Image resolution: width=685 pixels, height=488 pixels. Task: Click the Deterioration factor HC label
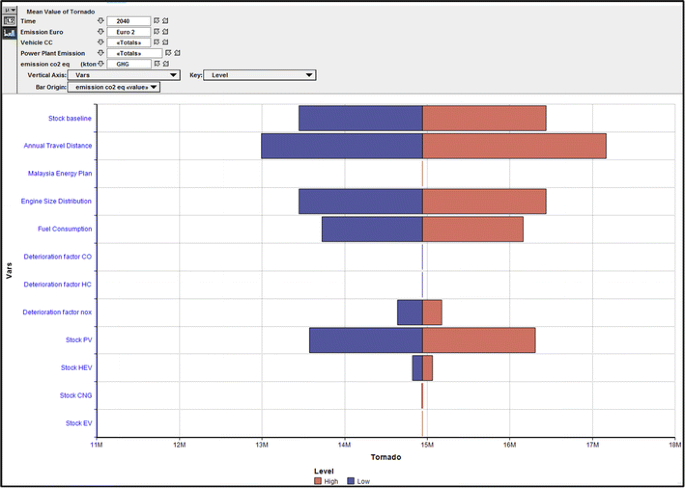[x=58, y=284]
